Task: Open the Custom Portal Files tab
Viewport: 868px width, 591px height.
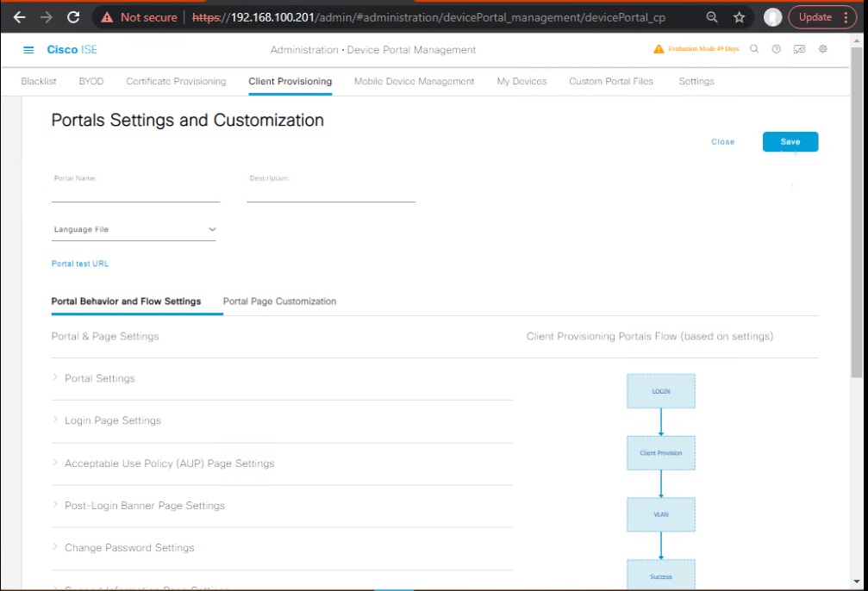Action: [x=611, y=81]
